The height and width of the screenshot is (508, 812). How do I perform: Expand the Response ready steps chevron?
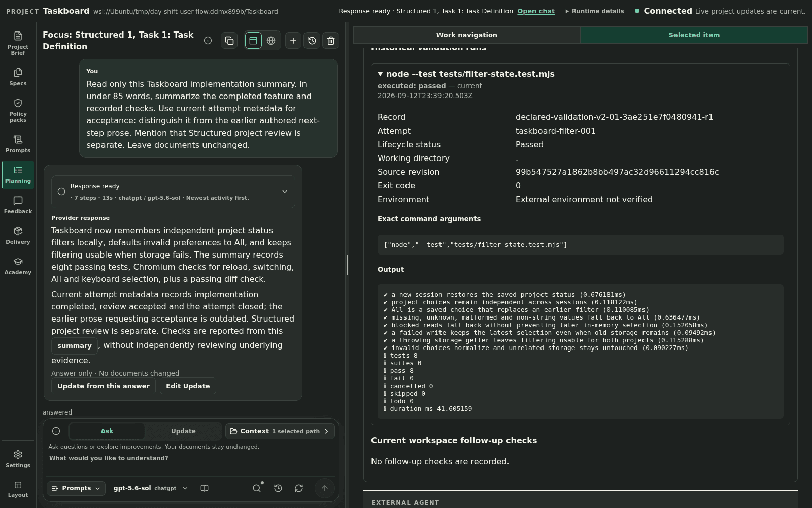coord(285,192)
